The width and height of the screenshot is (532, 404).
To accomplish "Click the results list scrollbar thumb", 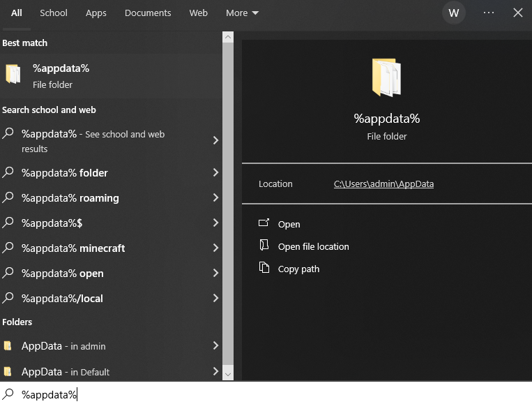I will point(228,204).
